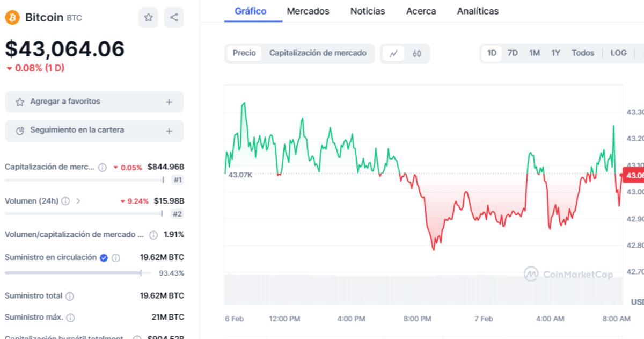Select the 7D time range button
Viewport: 644px width, 339px height.
[x=513, y=53]
